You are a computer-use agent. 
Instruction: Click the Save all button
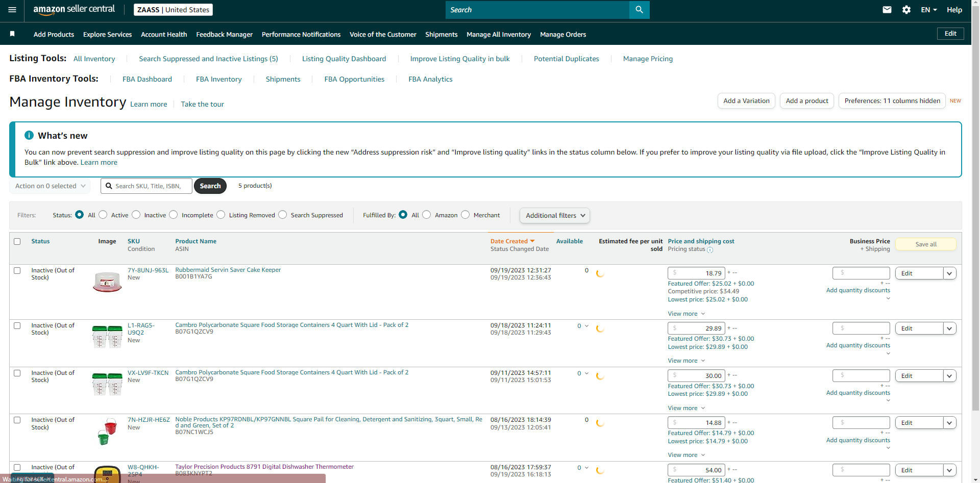(926, 244)
